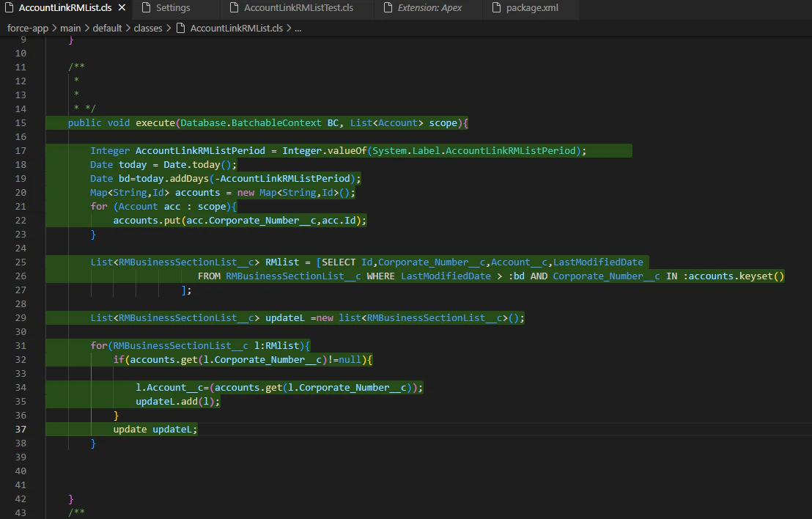
Task: Click updateL.add(l) on line 35
Action: click(x=175, y=402)
